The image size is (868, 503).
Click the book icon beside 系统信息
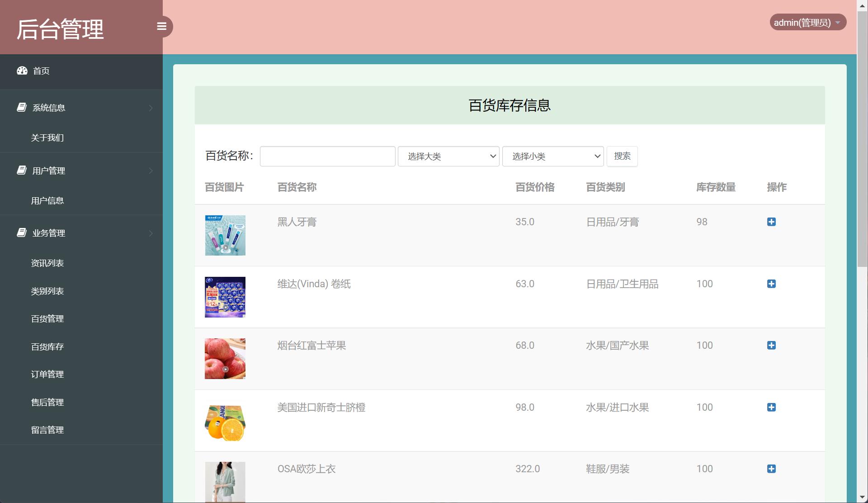click(22, 107)
